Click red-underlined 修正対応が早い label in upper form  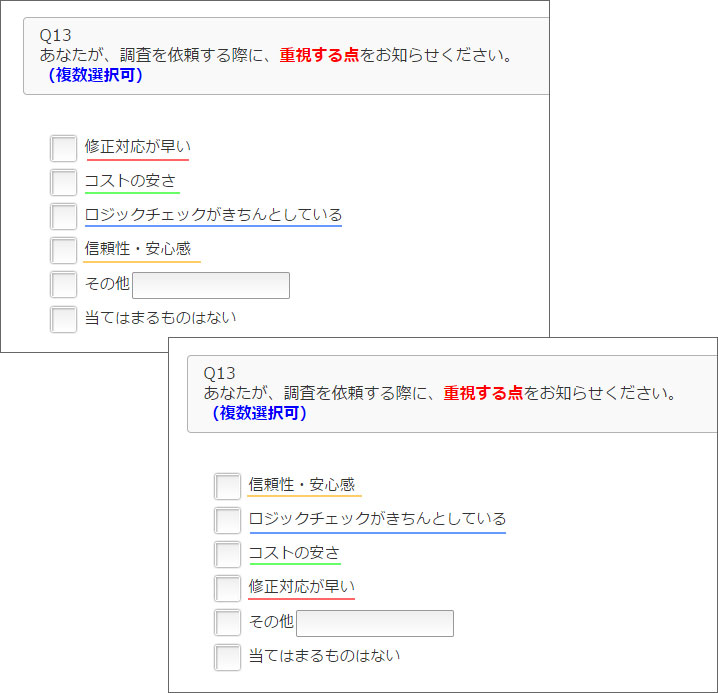coord(137,147)
